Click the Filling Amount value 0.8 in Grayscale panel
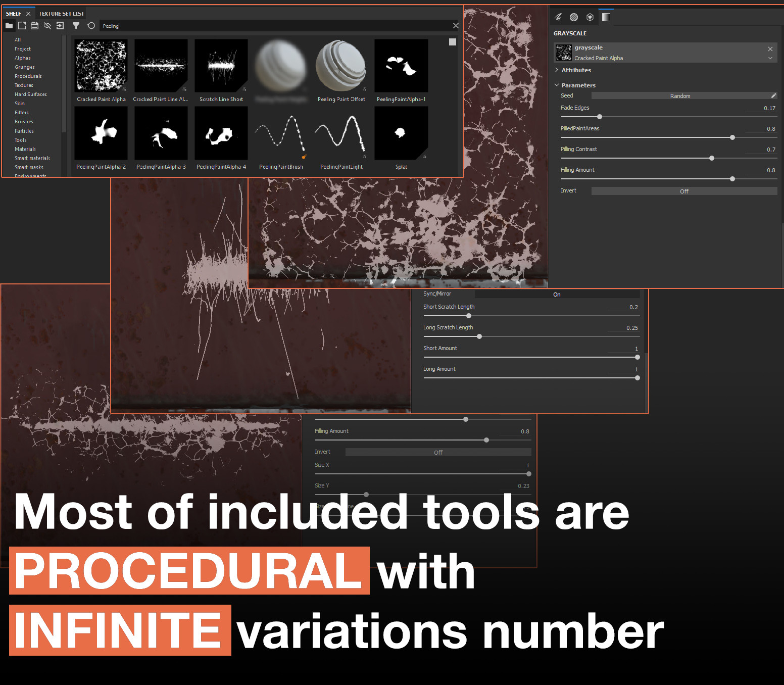The width and height of the screenshot is (784, 685). (x=771, y=170)
